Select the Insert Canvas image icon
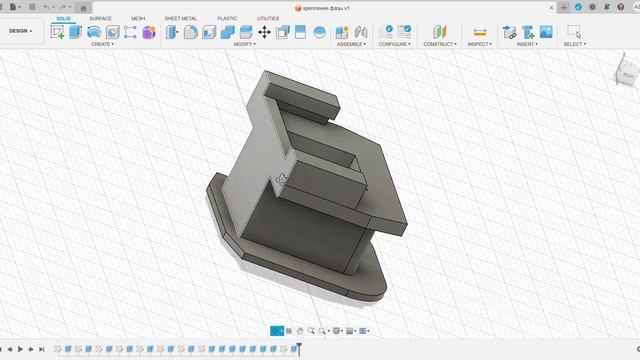Image resolution: width=640 pixels, height=360 pixels. pyautogui.click(x=546, y=32)
